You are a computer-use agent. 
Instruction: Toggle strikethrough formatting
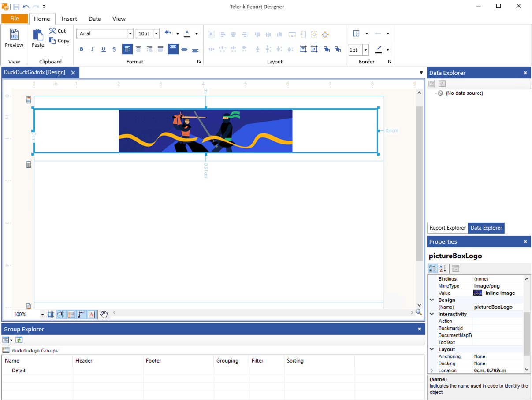114,49
